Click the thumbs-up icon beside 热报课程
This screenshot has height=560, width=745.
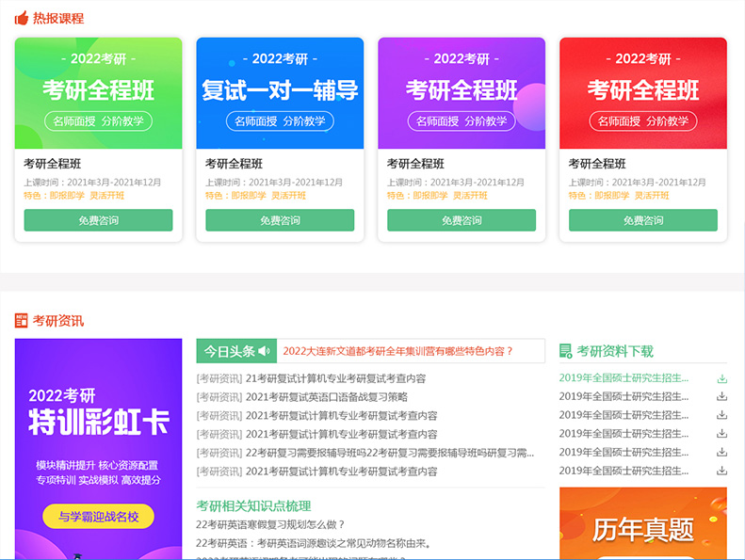pyautogui.click(x=22, y=18)
